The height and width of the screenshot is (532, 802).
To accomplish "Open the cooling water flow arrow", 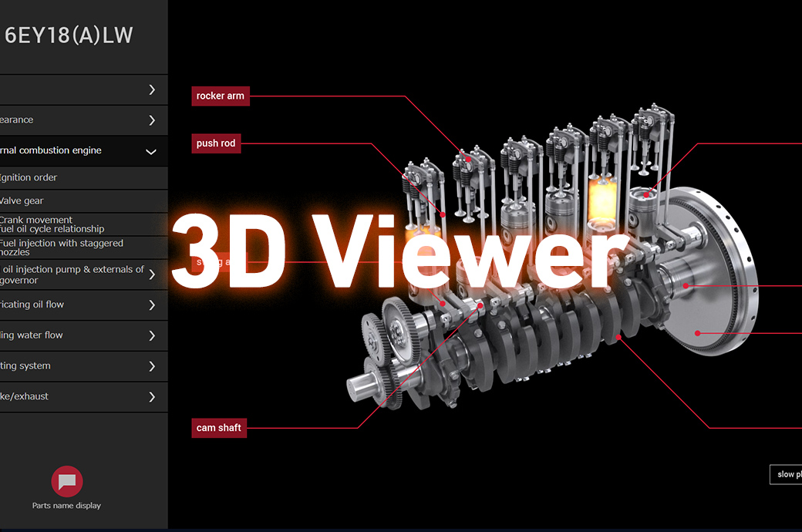I will pyautogui.click(x=152, y=336).
